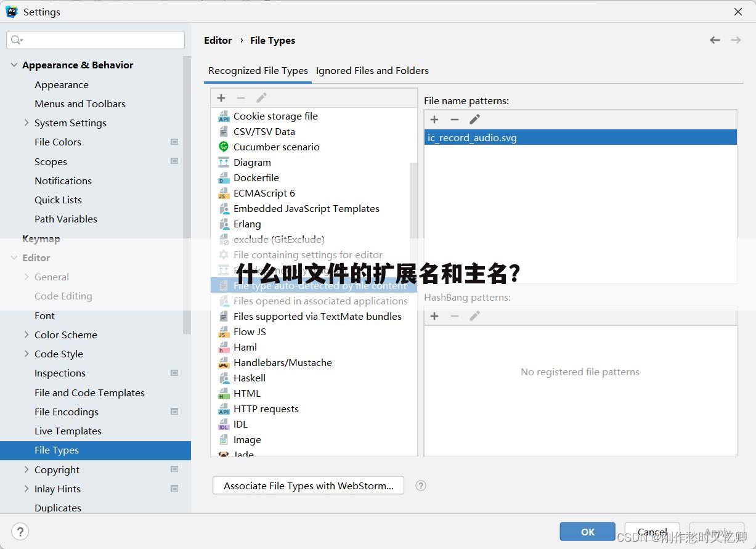Open Menus and Toolbars settings
This screenshot has width=756, height=549.
pyautogui.click(x=80, y=104)
